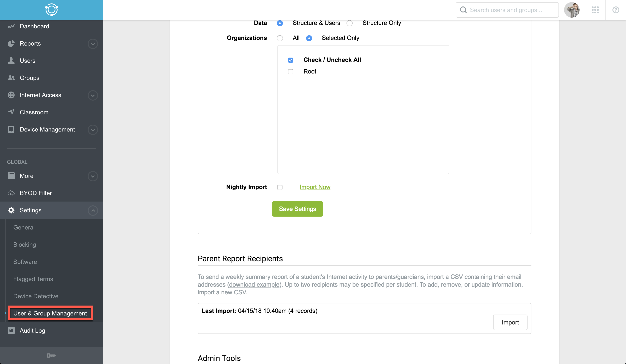Viewport: 626px width, 364px height.
Task: Open BYOD Filter in the sidebar
Action: (x=36, y=193)
